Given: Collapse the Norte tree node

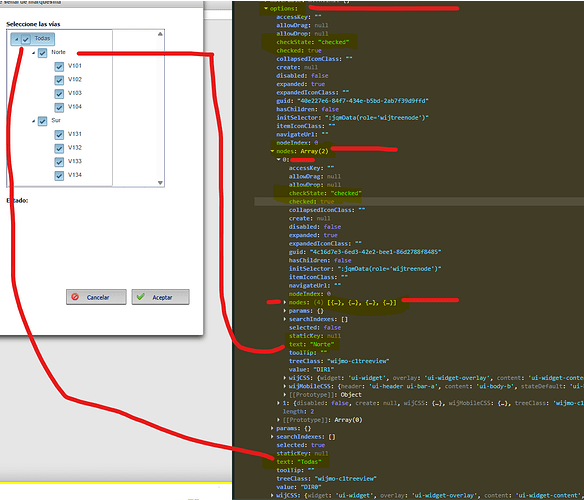Looking at the screenshot, I should click(34, 53).
